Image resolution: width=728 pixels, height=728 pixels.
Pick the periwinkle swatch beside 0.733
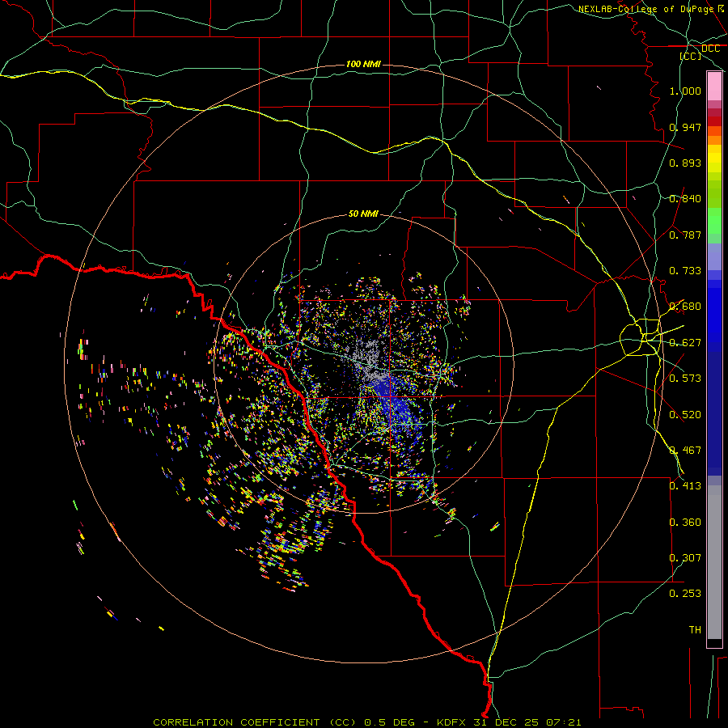(714, 256)
